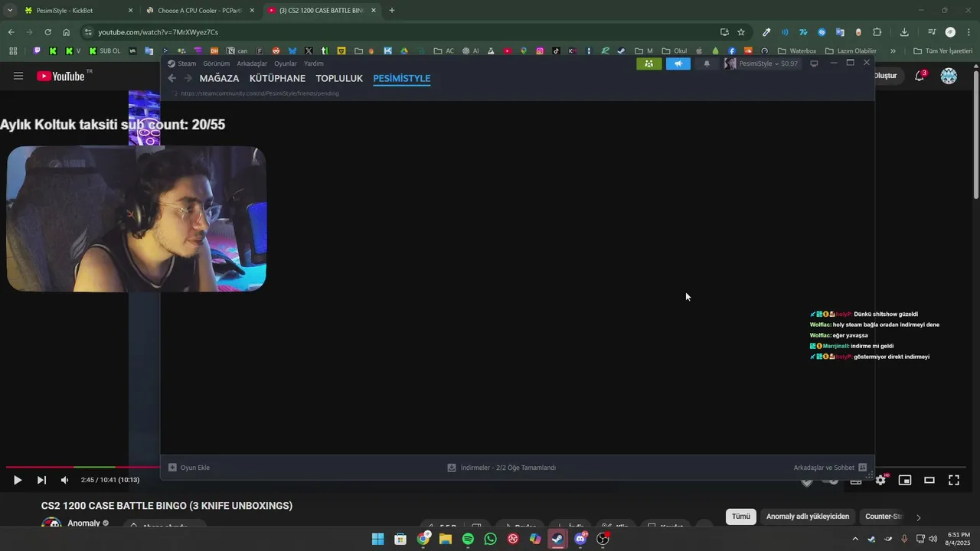Play the paused YouTube video

pyautogui.click(x=18, y=480)
